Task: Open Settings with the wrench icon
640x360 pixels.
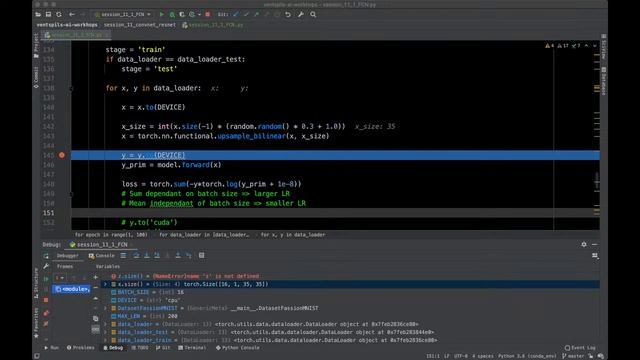Action: click(x=301, y=14)
